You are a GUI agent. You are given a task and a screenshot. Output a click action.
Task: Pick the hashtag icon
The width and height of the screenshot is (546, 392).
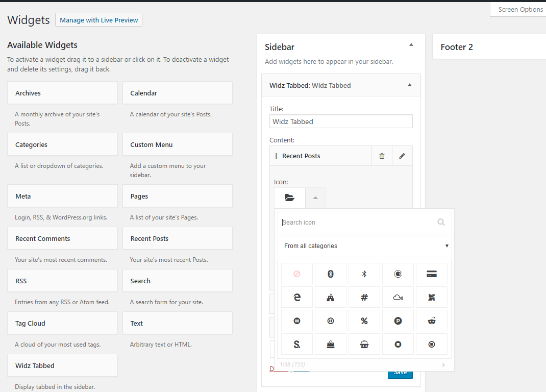(x=364, y=297)
